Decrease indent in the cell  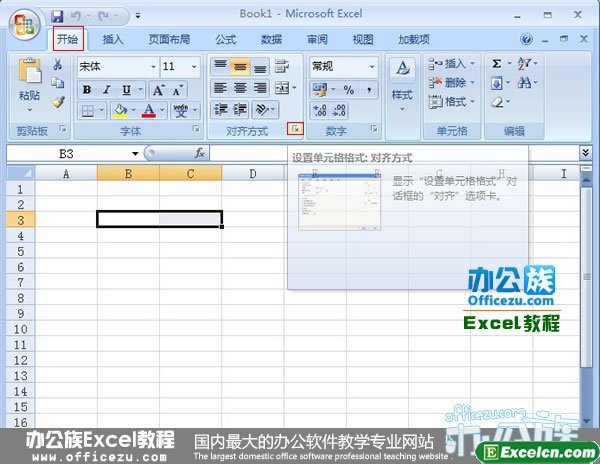(220, 110)
